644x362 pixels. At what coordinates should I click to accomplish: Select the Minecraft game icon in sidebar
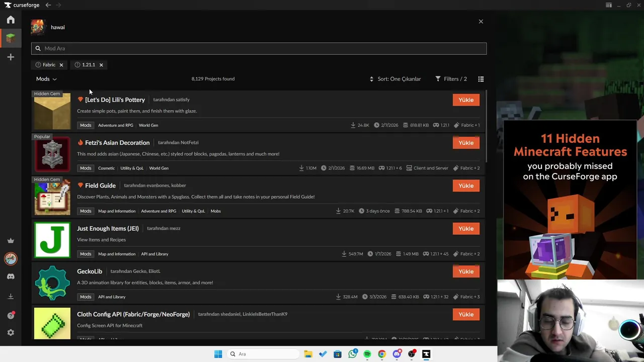tap(11, 38)
